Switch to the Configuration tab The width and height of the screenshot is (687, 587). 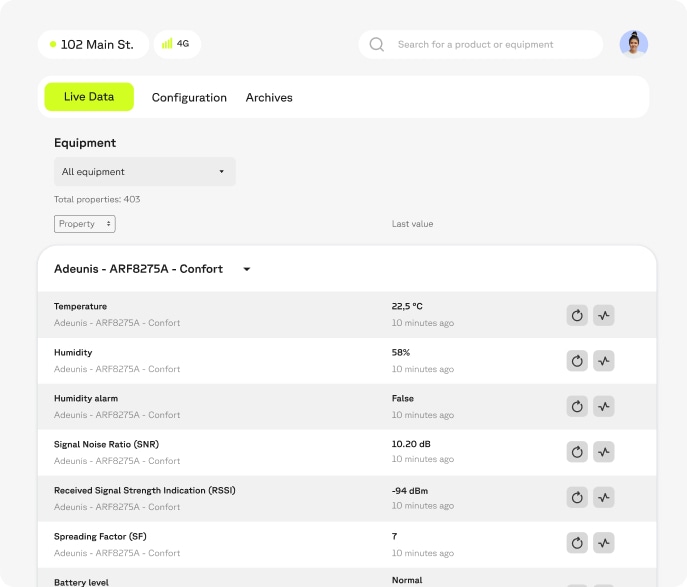[189, 97]
